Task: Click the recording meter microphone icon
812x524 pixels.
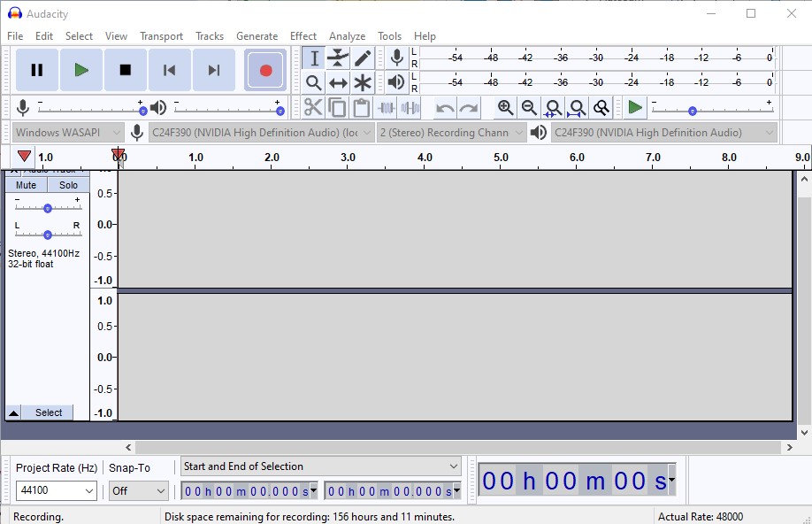Action: [x=397, y=58]
